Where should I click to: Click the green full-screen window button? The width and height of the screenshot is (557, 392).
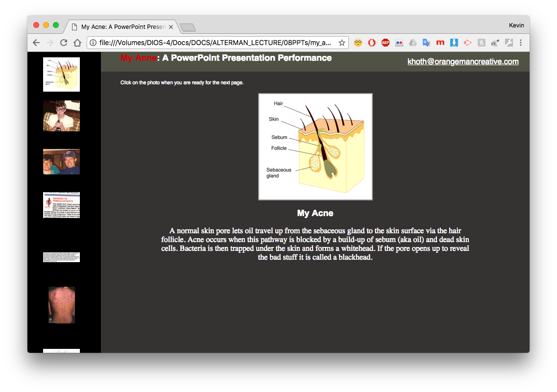click(x=56, y=25)
